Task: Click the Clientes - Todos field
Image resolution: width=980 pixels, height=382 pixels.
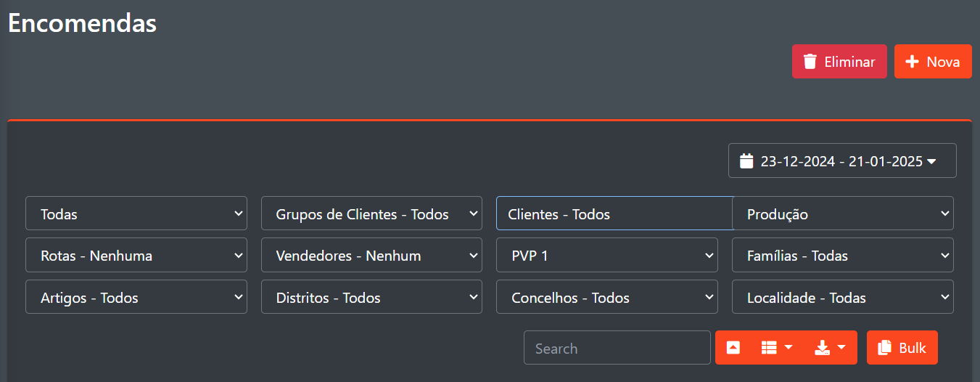Action: [614, 214]
